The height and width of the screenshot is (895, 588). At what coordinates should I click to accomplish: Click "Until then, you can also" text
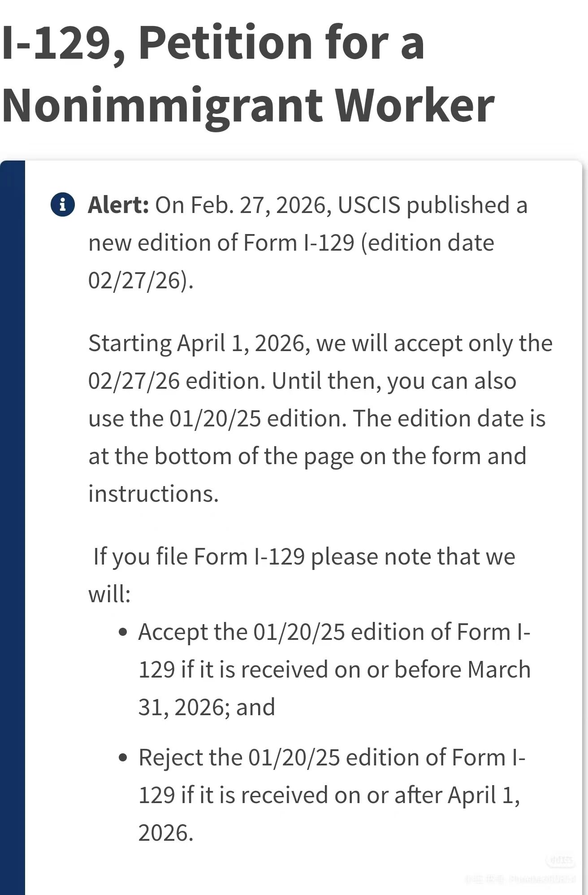(394, 381)
